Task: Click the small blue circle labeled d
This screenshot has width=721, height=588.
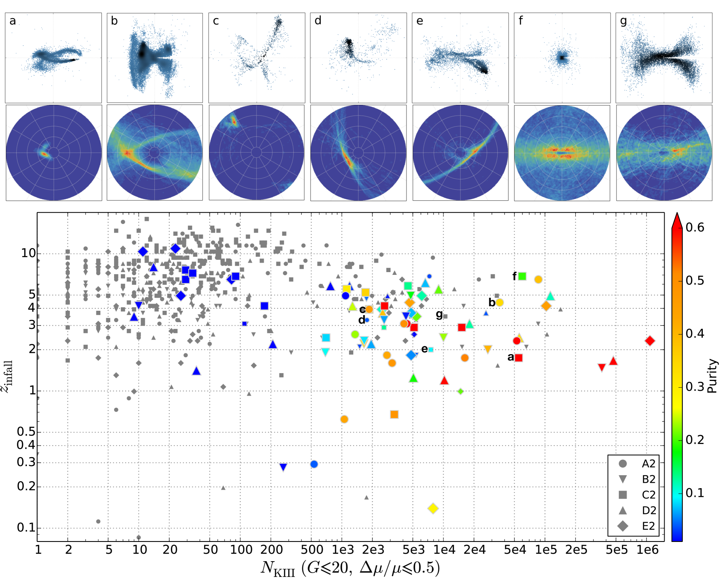Action: click(x=367, y=320)
